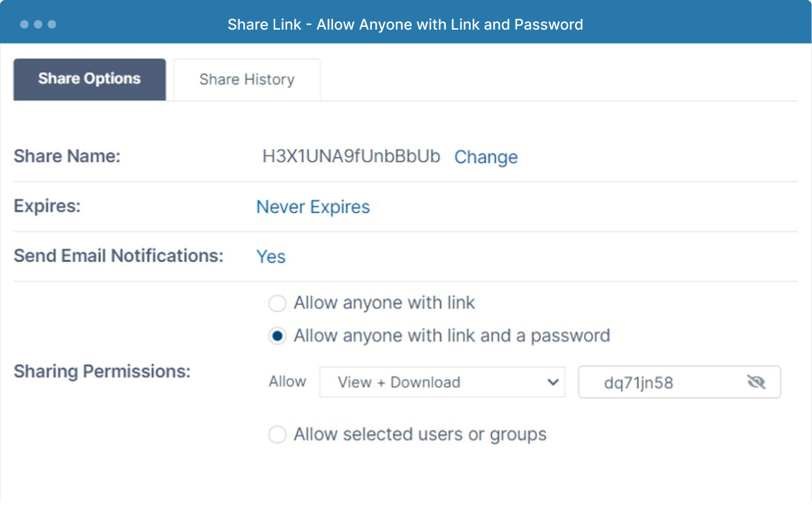This screenshot has width=812, height=506.
Task: Click the Share Name label
Action: (67, 156)
